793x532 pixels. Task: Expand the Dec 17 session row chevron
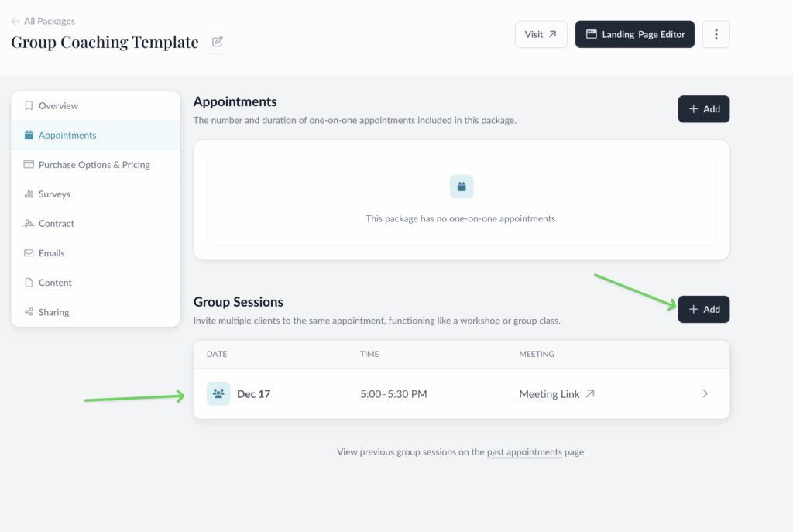pos(705,393)
